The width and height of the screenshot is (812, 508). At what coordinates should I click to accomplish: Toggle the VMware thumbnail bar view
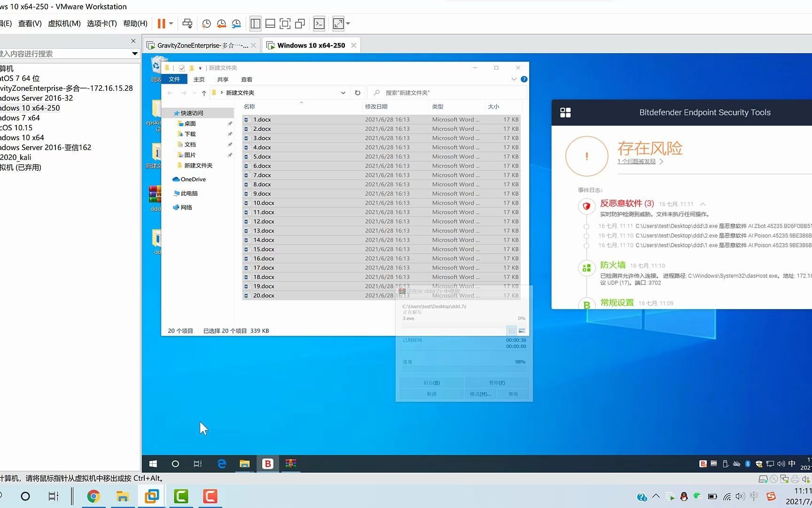tap(270, 24)
